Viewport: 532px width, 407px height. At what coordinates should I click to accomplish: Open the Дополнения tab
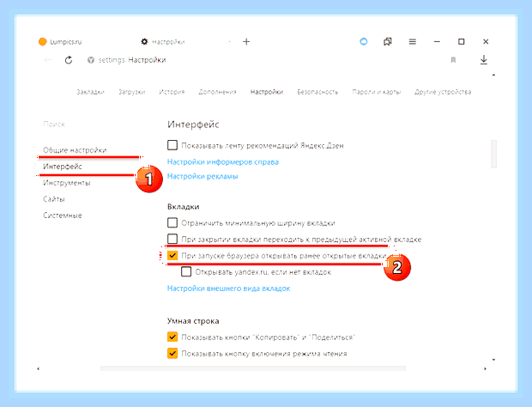coord(217,92)
